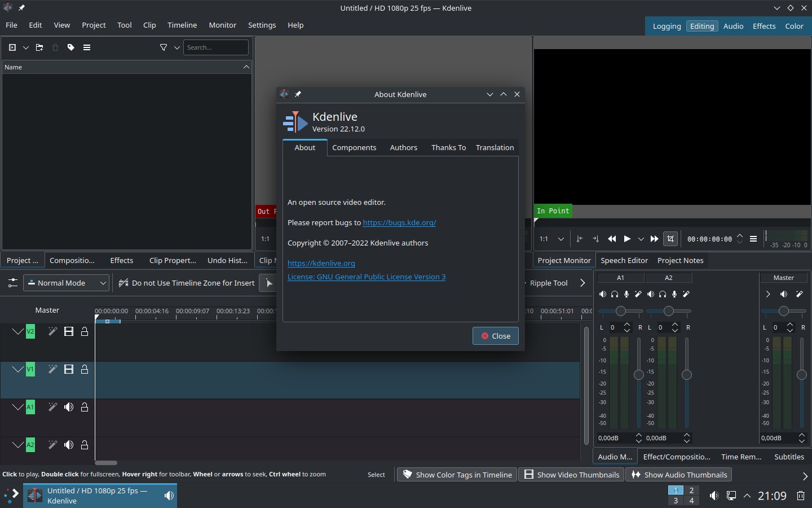This screenshot has height=508, width=812.
Task: Open track effects wand on V2
Action: click(52, 331)
